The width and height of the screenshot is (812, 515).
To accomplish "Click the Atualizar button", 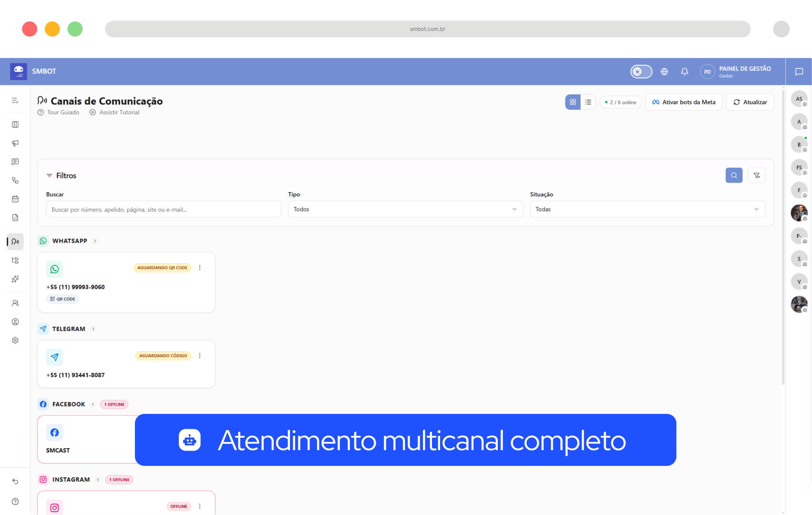I will point(750,102).
